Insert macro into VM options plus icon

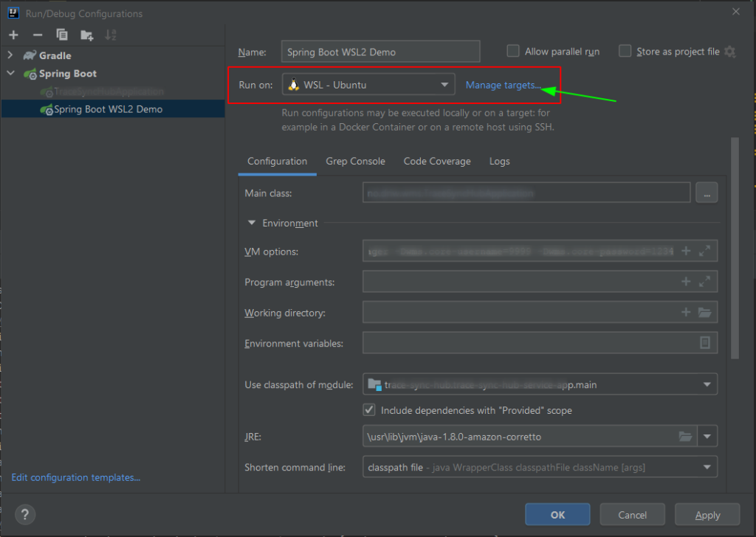pyautogui.click(x=686, y=251)
